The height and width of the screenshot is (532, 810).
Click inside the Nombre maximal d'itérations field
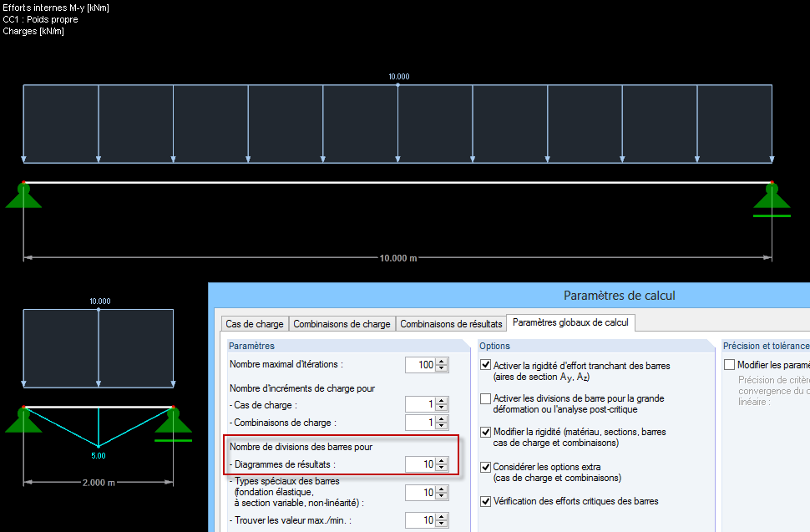pyautogui.click(x=422, y=364)
